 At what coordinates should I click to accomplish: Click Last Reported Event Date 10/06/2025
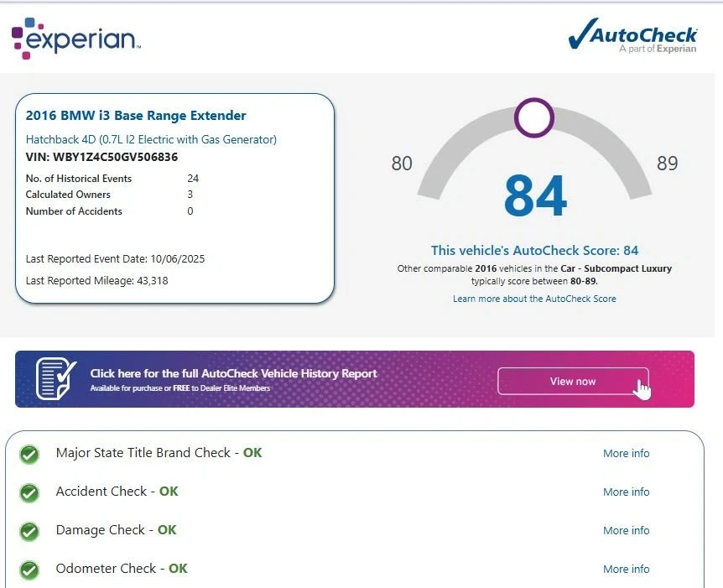(x=115, y=259)
